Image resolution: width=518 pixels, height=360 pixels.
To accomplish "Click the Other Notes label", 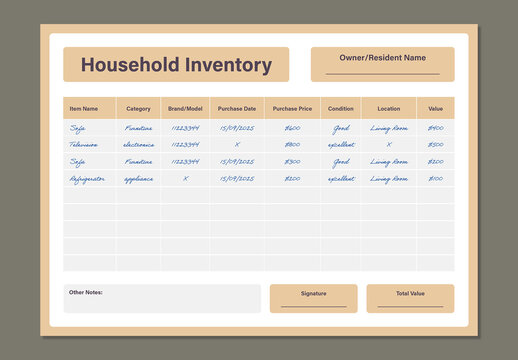I will (x=86, y=292).
